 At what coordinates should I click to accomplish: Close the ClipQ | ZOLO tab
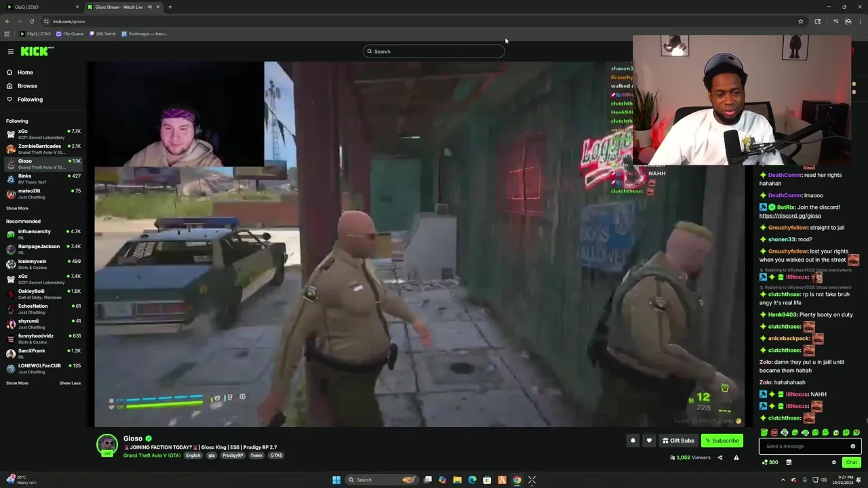(77, 7)
